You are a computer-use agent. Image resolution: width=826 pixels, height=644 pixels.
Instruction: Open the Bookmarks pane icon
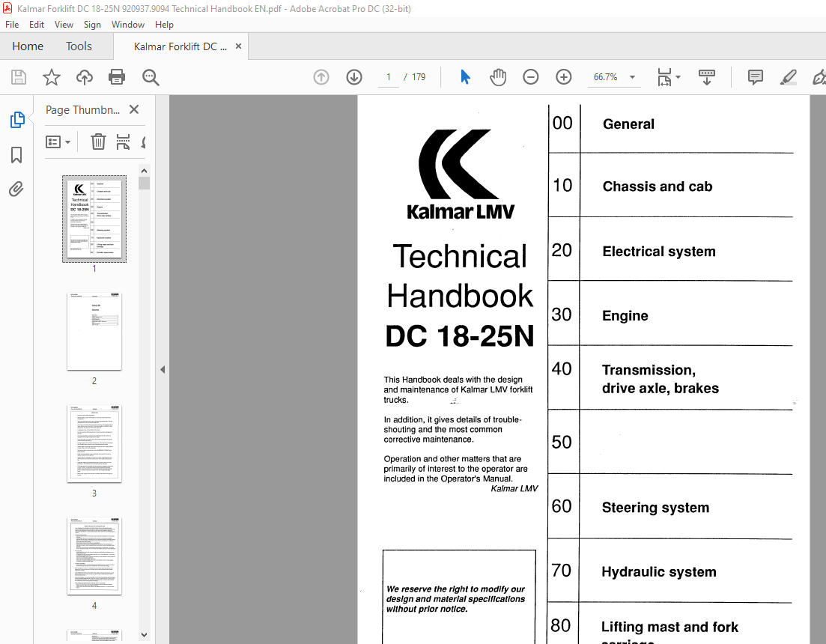click(x=16, y=155)
